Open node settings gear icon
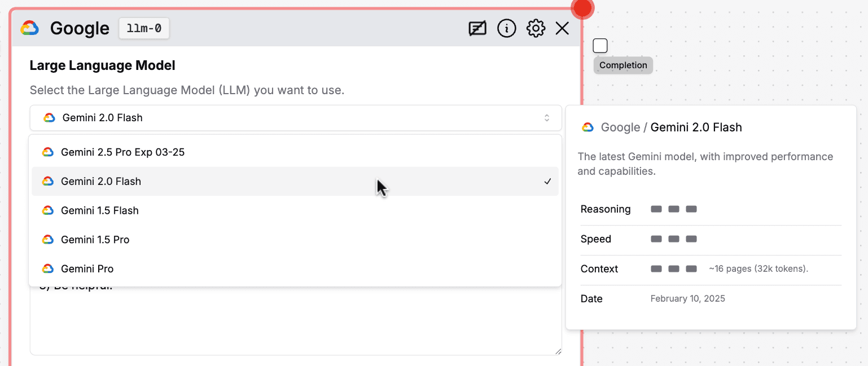The image size is (868, 366). tap(536, 28)
